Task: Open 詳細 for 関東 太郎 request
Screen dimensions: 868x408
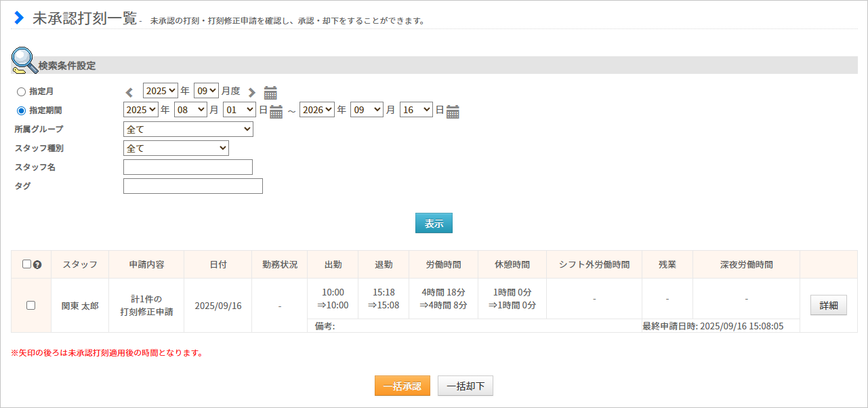Action: coord(828,306)
